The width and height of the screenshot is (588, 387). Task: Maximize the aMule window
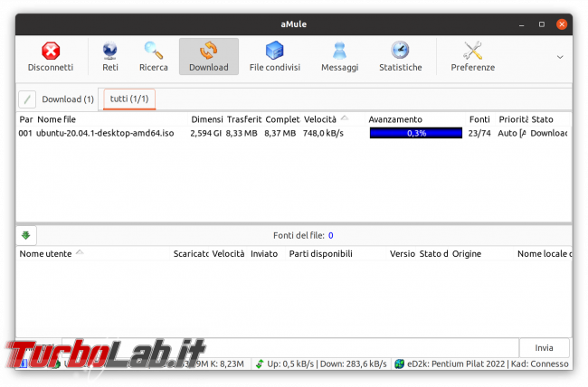(542, 24)
